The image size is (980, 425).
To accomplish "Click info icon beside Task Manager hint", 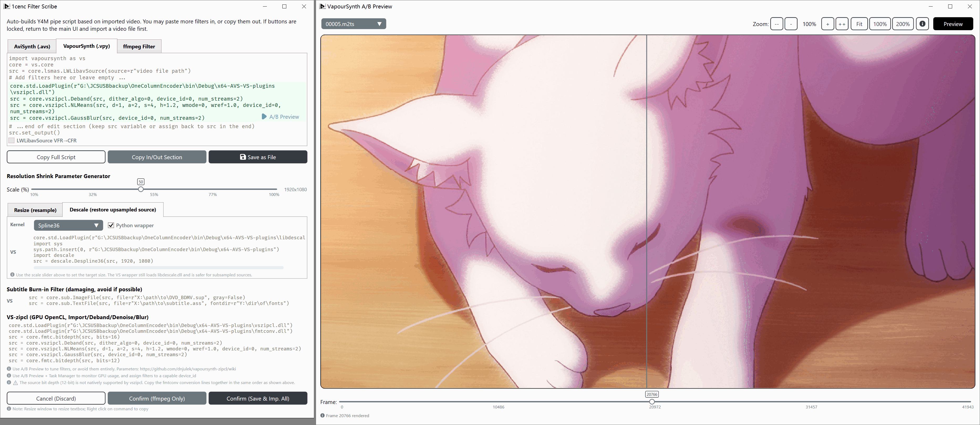I will 9,376.
